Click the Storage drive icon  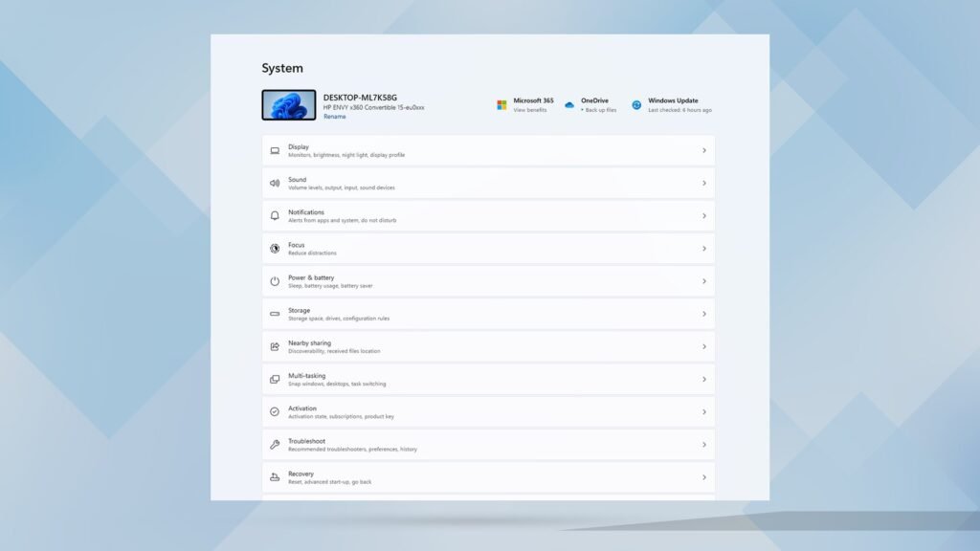pyautogui.click(x=275, y=314)
